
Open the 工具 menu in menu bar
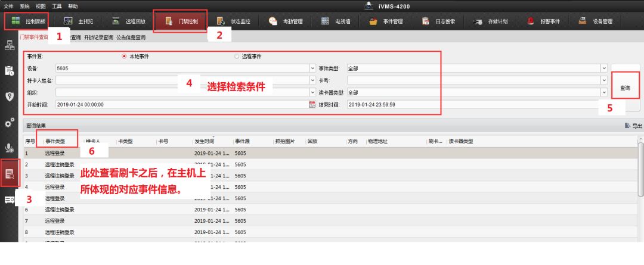click(57, 5)
